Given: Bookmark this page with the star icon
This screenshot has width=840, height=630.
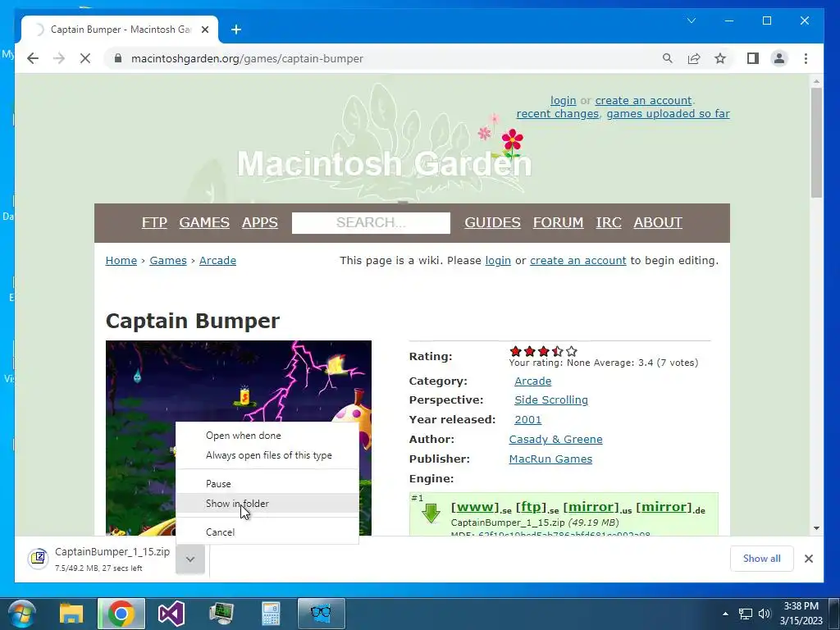Looking at the screenshot, I should click(720, 58).
